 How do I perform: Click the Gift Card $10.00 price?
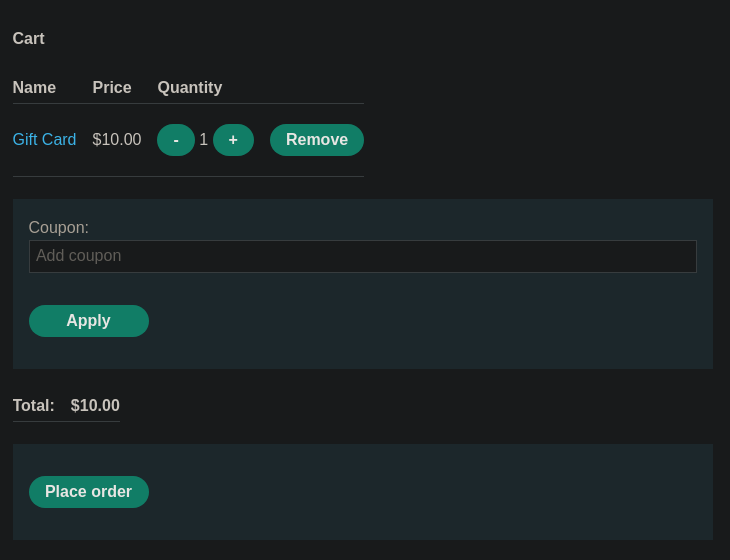(116, 139)
